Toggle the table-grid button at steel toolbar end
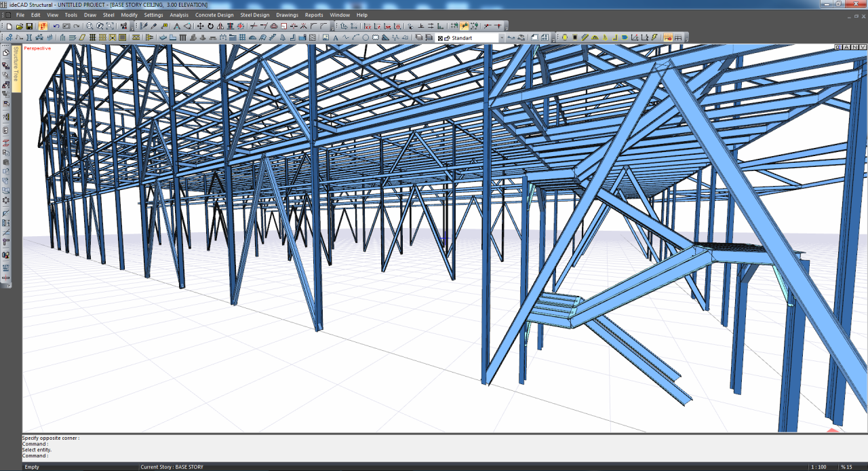The height and width of the screenshot is (471, 868). pyautogui.click(x=678, y=37)
